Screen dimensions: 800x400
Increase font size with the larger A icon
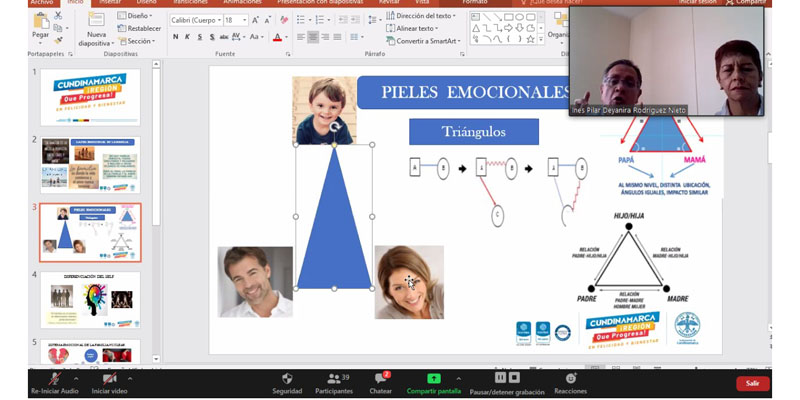pyautogui.click(x=256, y=20)
